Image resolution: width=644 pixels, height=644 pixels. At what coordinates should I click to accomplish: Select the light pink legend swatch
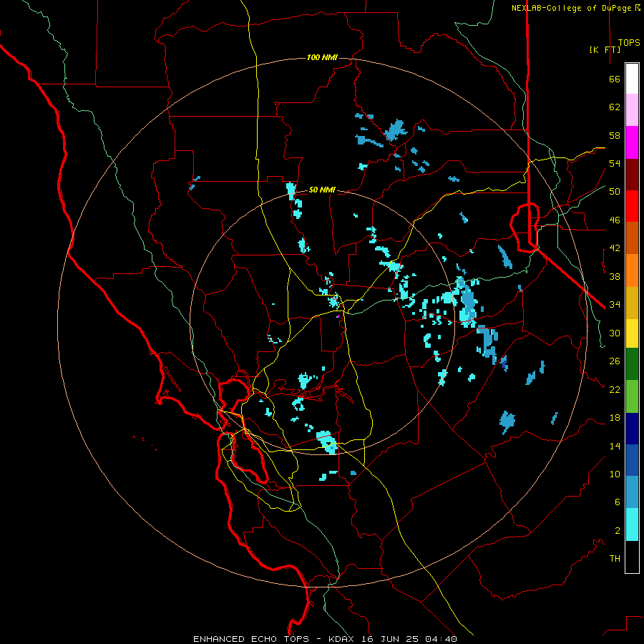[632, 110]
